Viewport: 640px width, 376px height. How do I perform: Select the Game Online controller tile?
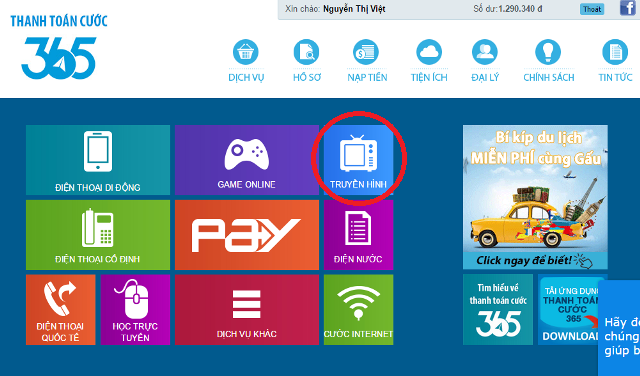click(x=247, y=160)
